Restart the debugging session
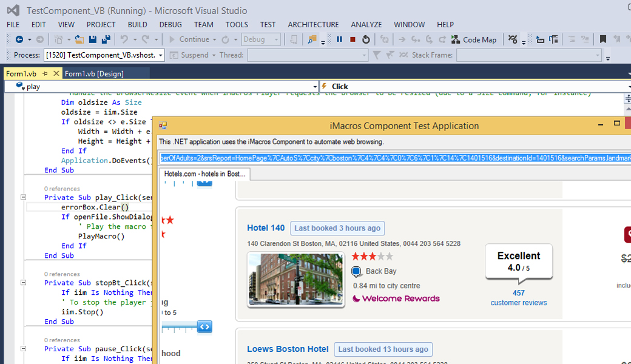The image size is (631, 364). pos(366,39)
